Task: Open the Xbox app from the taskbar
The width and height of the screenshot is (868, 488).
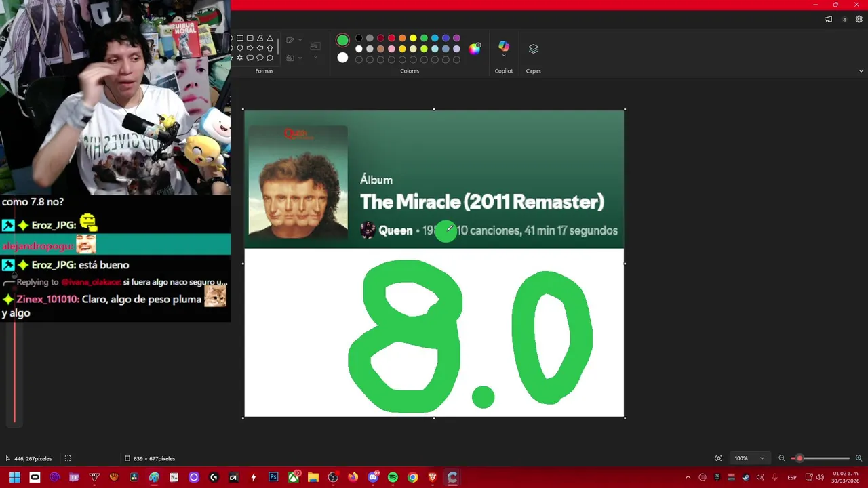Action: coord(293,477)
